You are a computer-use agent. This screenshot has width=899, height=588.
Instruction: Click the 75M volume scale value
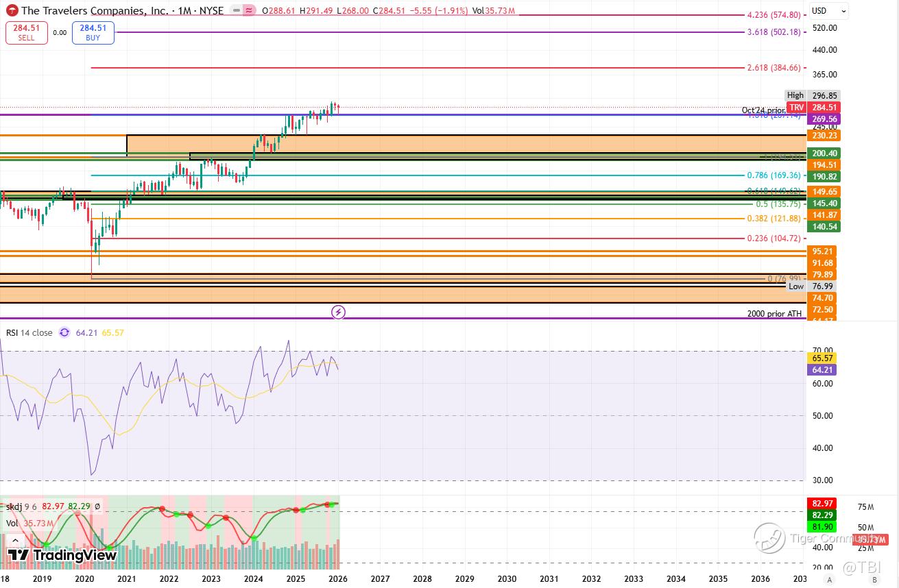[865, 507]
